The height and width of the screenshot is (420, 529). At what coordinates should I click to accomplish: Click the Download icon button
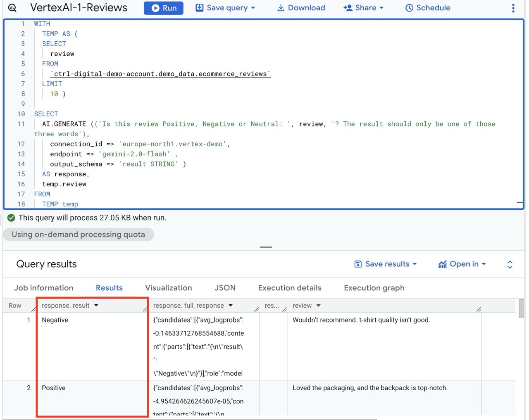coord(281,8)
